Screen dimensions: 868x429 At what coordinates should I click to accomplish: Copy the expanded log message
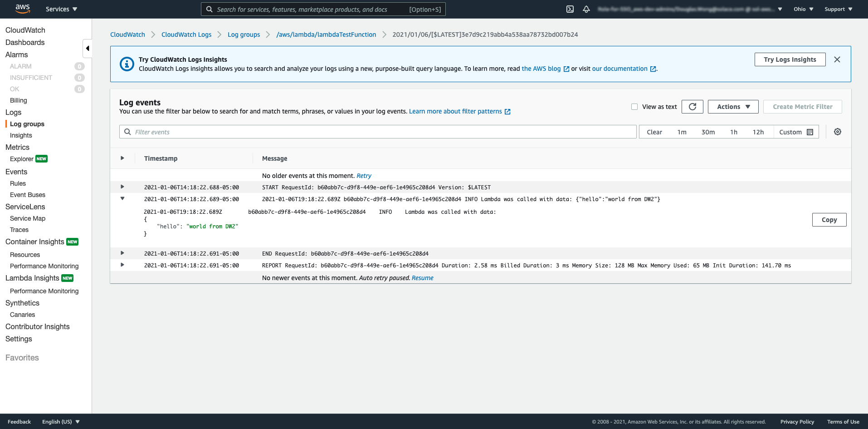click(x=829, y=220)
